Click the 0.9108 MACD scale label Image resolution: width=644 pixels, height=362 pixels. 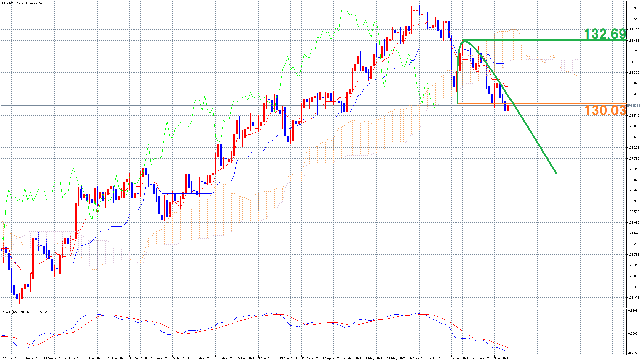tap(633, 311)
